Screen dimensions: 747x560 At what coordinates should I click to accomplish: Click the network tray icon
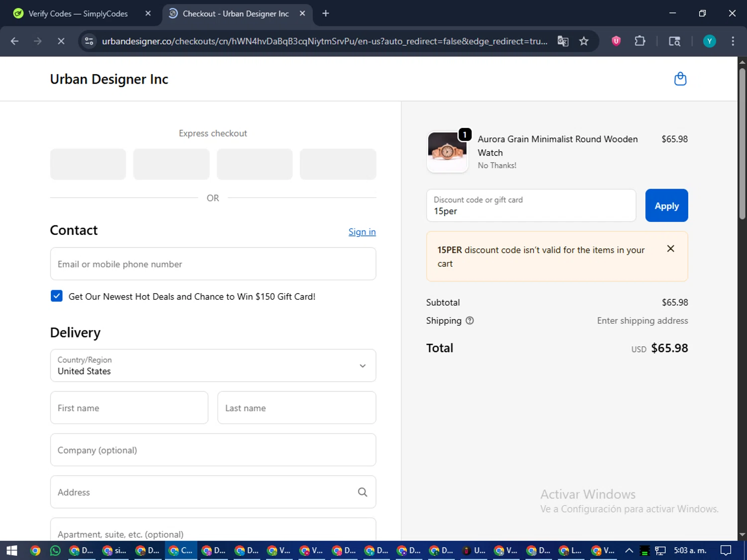(x=660, y=550)
